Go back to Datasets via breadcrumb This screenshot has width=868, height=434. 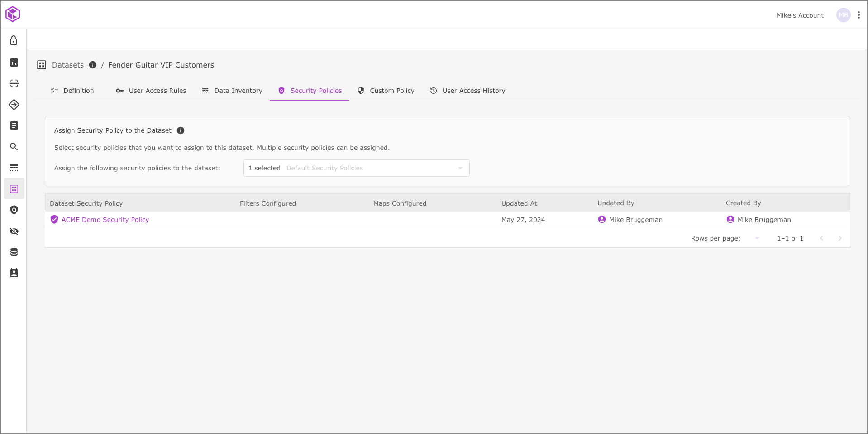point(68,65)
